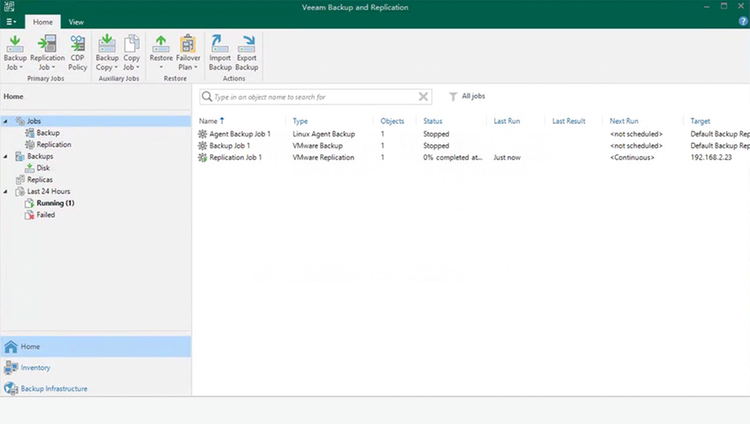
Task: Click the 192.168.2.23 target cell
Action: [711, 157]
